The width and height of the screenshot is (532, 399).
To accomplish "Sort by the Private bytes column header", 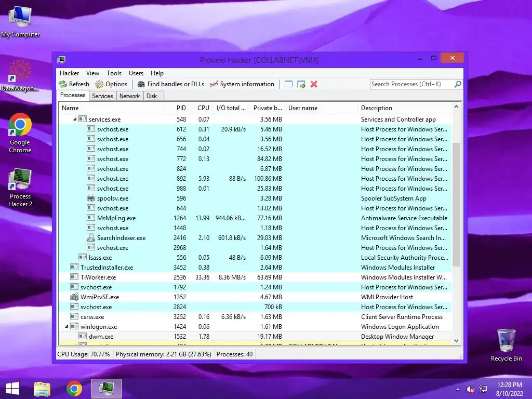I will click(267, 108).
